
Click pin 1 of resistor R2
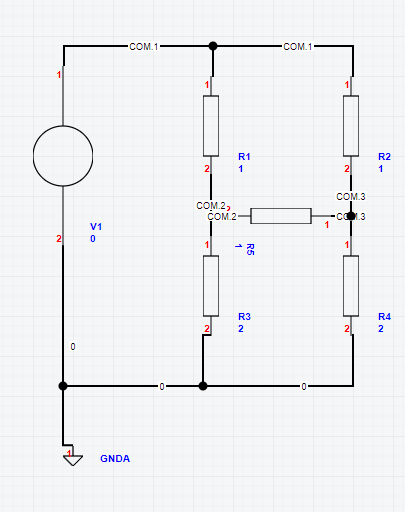347,85
